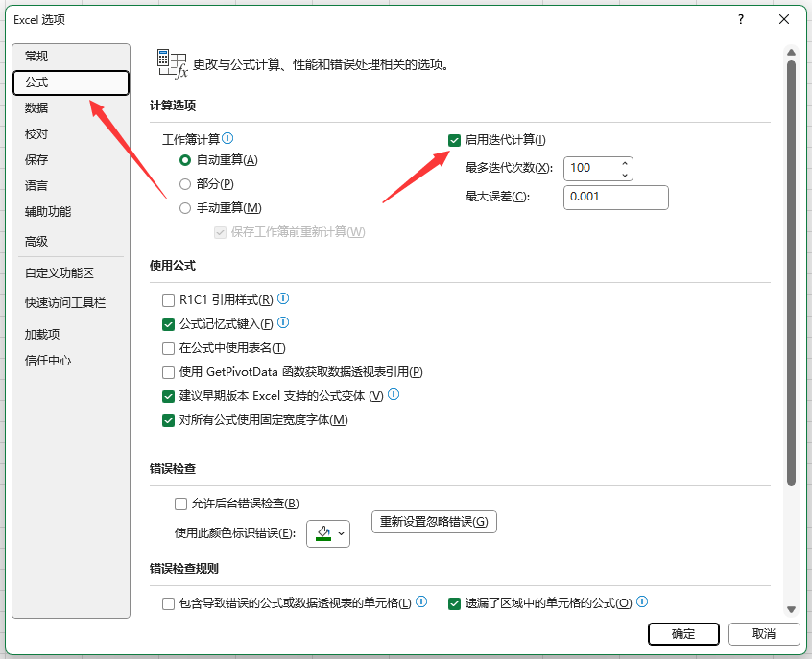
Task: Toggle 遗漏了区域中的单元格的公式 checkbox
Action: coord(454,603)
